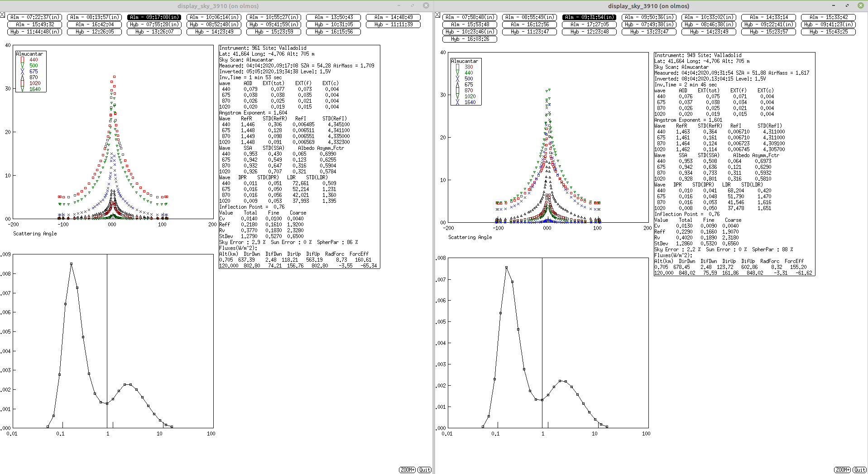Close the left display_sky_3910 window
The image size is (868, 474).
426,5
